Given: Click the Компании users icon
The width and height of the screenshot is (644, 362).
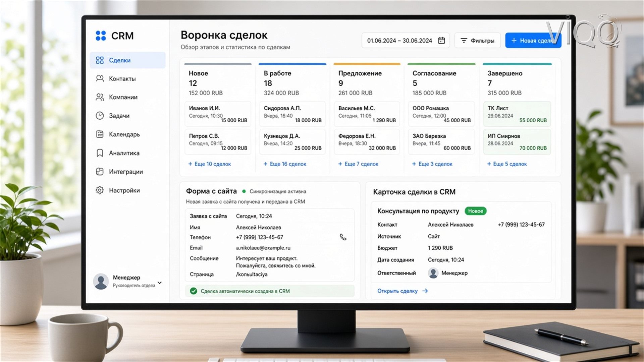Looking at the screenshot, I should [100, 97].
